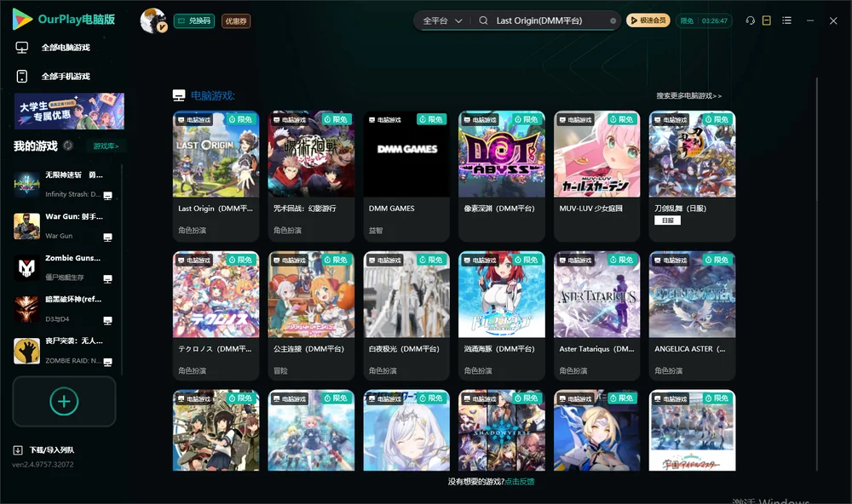Open the 咒术回战：幻影游行 game card
This screenshot has width=852, height=504.
(311, 176)
